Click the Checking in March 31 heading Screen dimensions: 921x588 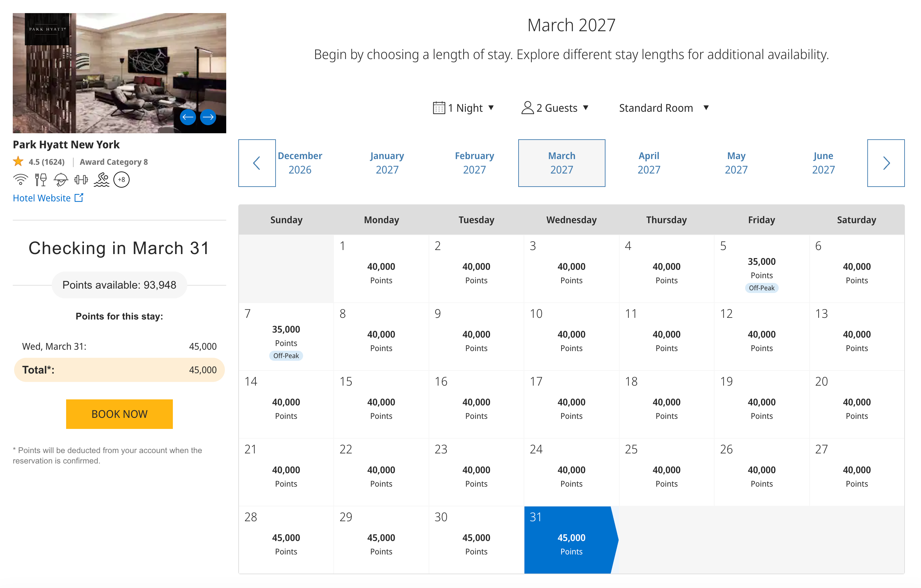pyautogui.click(x=119, y=248)
